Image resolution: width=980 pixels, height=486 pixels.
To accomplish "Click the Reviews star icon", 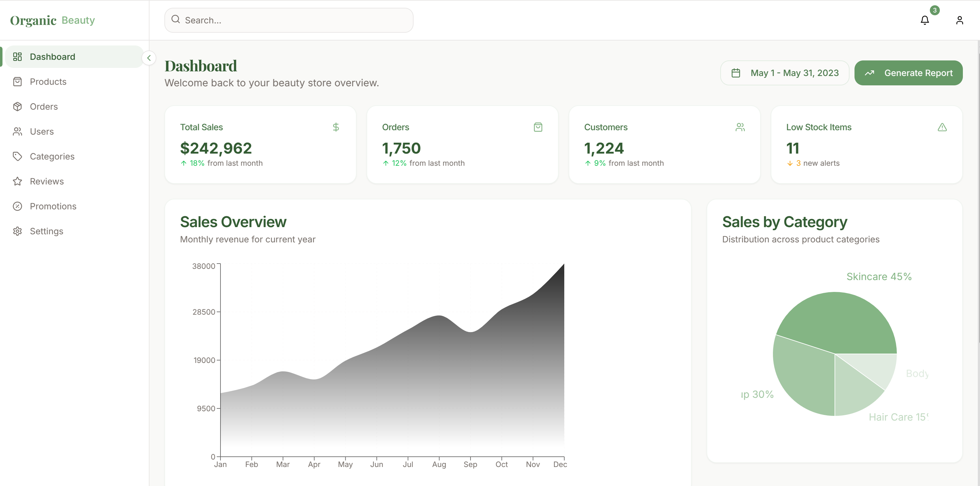I will 17,182.
